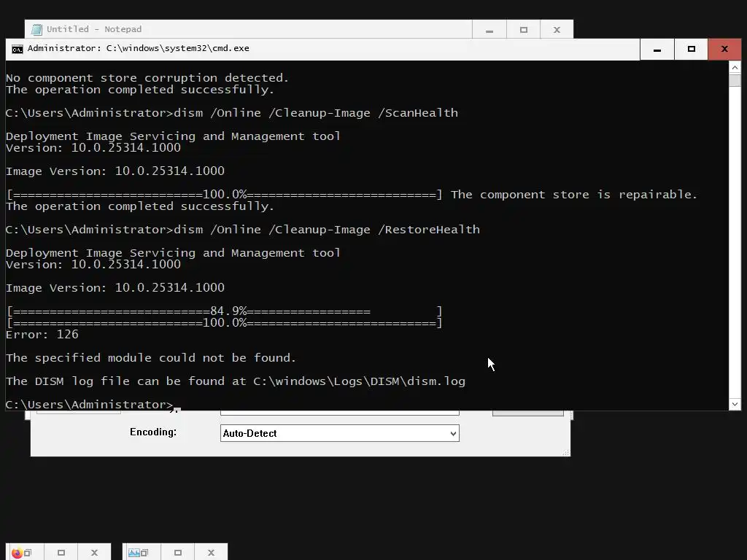Maximize the Administrator cmd.exe window
The image size is (747, 560).
692,49
